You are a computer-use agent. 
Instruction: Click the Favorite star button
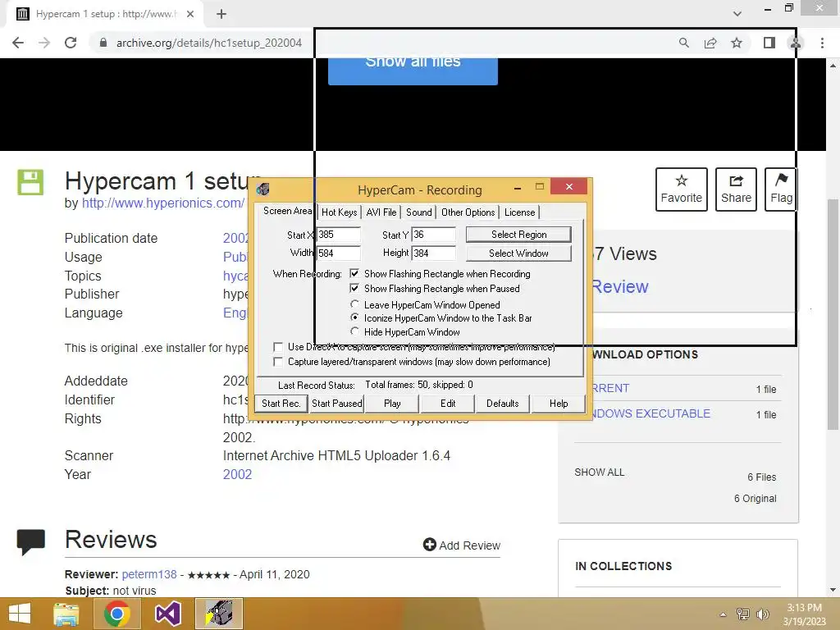click(682, 189)
